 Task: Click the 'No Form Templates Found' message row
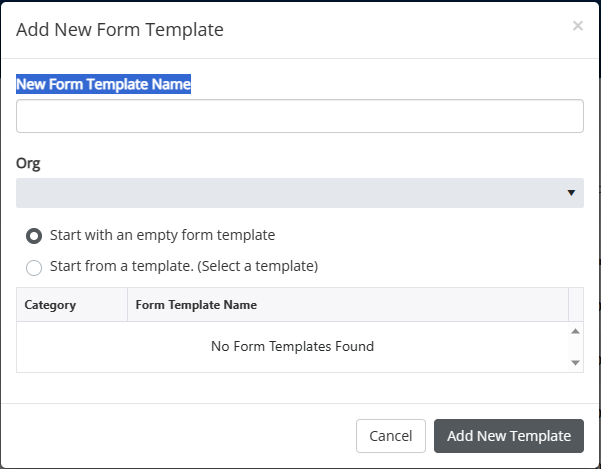tap(292, 347)
